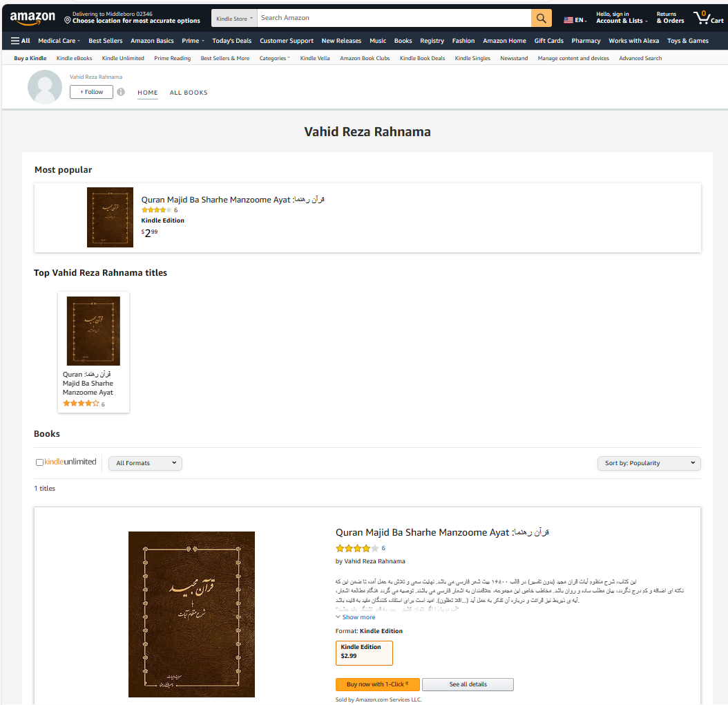Click star rating in Most popular card
The image size is (728, 705).
(x=156, y=210)
